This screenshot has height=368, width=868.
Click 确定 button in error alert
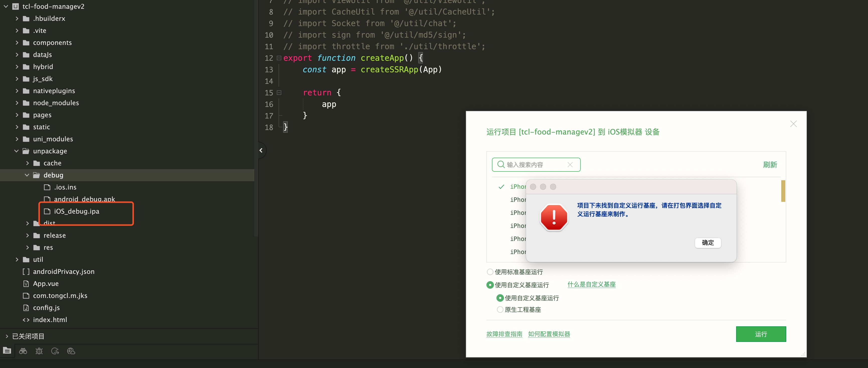point(708,242)
